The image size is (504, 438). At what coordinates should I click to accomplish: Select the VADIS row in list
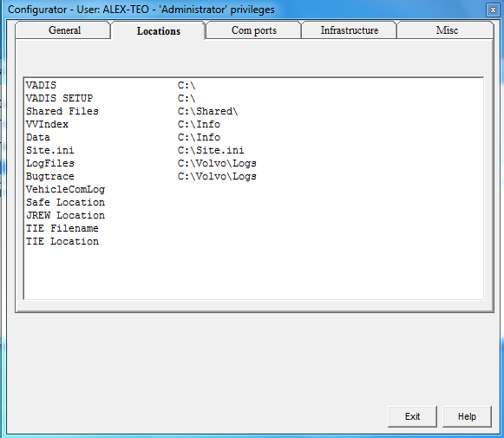pyautogui.click(x=253, y=86)
